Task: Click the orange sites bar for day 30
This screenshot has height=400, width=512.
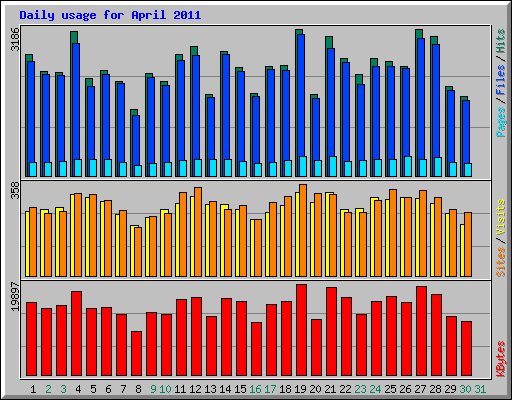Action: pos(468,244)
